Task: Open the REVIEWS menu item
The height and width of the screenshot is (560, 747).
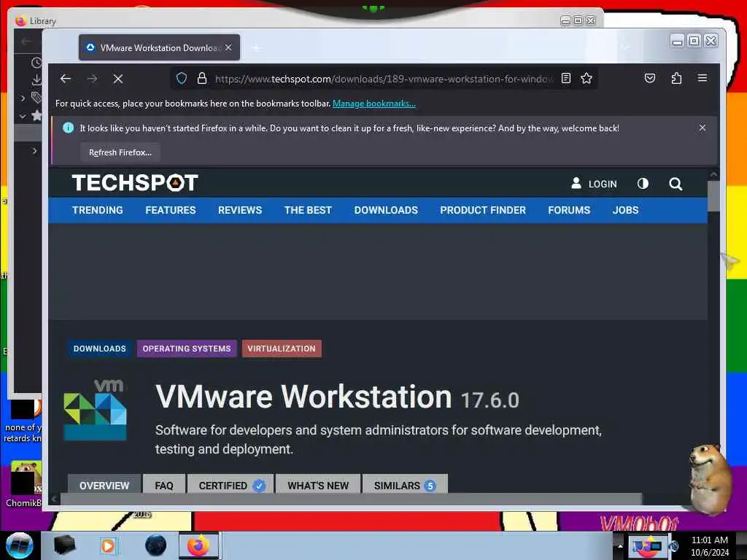Action: pyautogui.click(x=240, y=210)
